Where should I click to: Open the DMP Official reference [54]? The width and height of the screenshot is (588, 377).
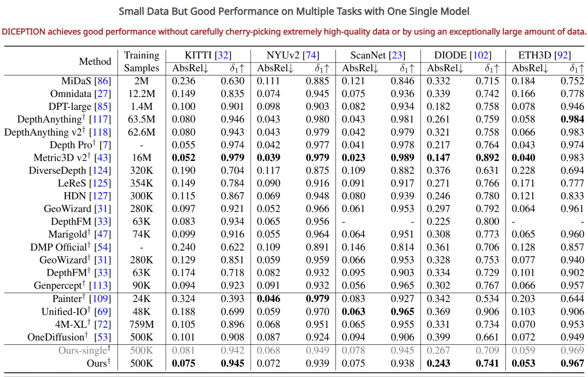coord(103,247)
